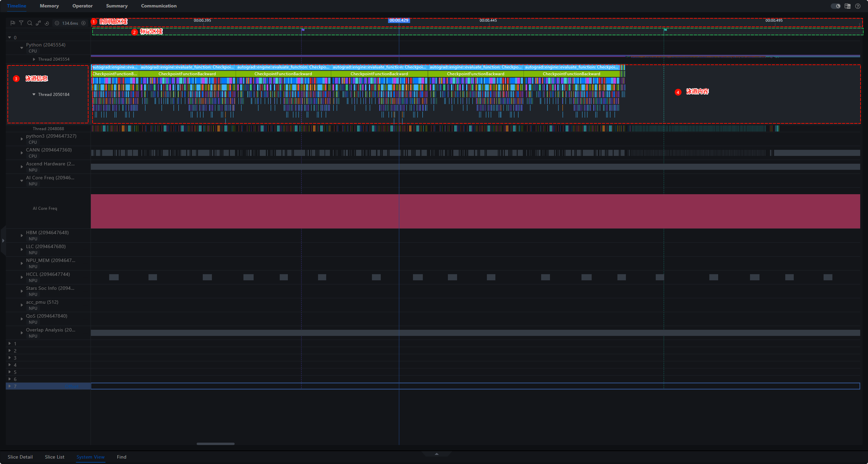
Task: Open help question mark icon
Action: coord(858,6)
